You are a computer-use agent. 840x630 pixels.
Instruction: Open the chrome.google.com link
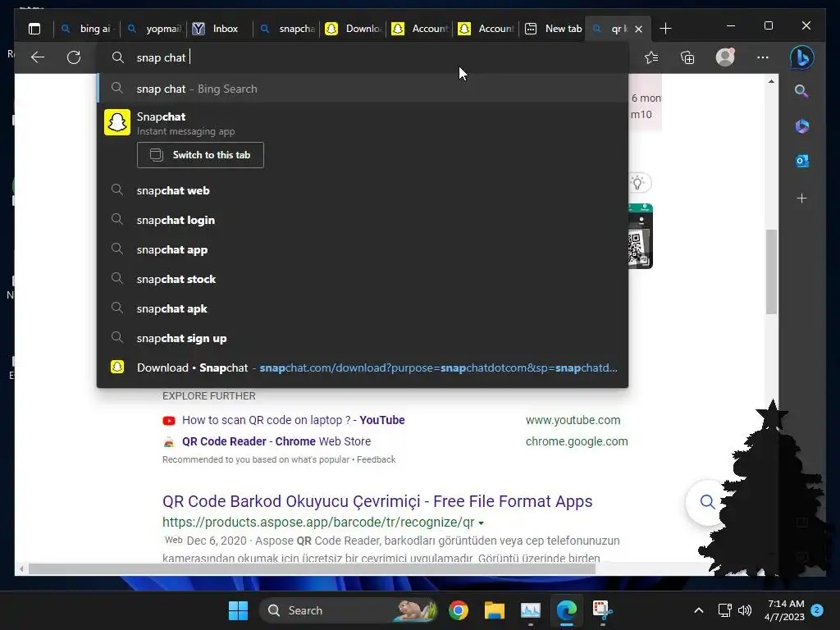point(577,441)
